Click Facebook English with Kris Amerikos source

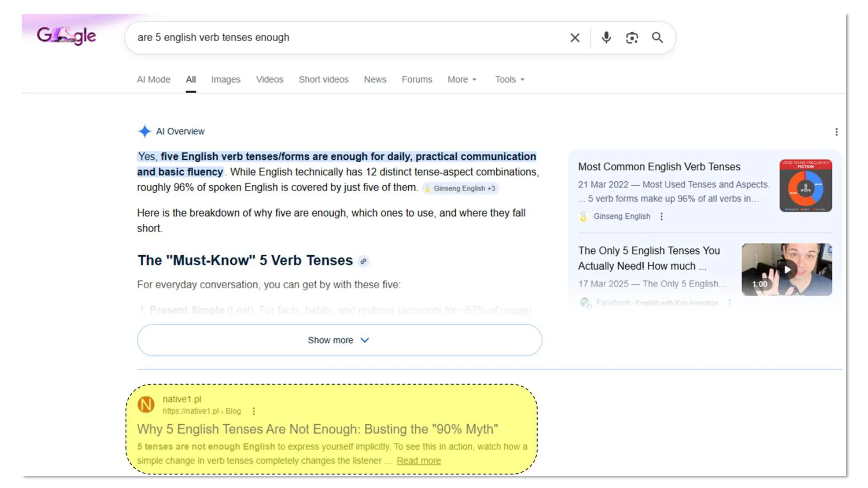657,303
